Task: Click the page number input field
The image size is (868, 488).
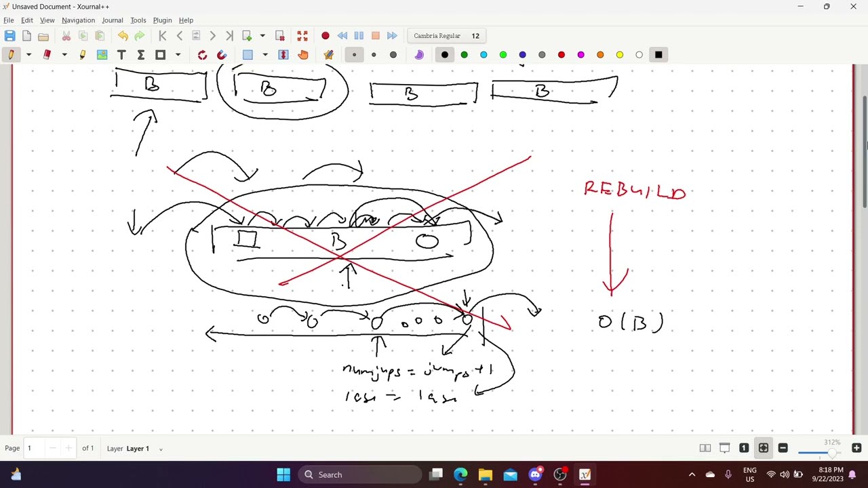Action: [35, 448]
